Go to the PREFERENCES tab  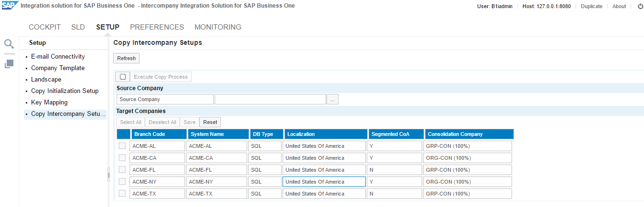point(157,27)
